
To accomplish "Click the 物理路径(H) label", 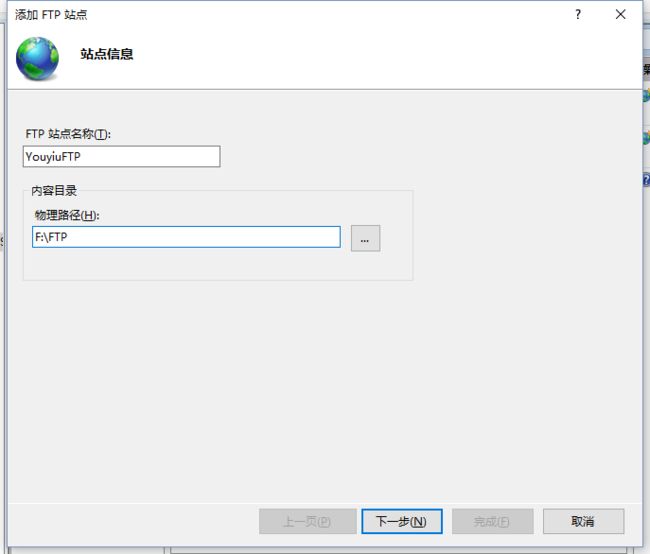I will [x=67, y=215].
